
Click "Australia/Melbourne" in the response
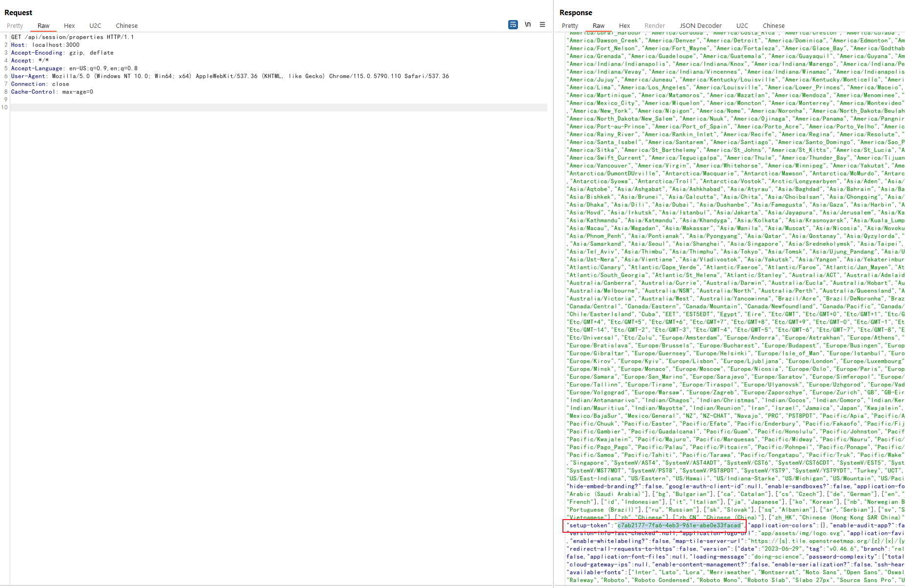[x=601, y=291]
